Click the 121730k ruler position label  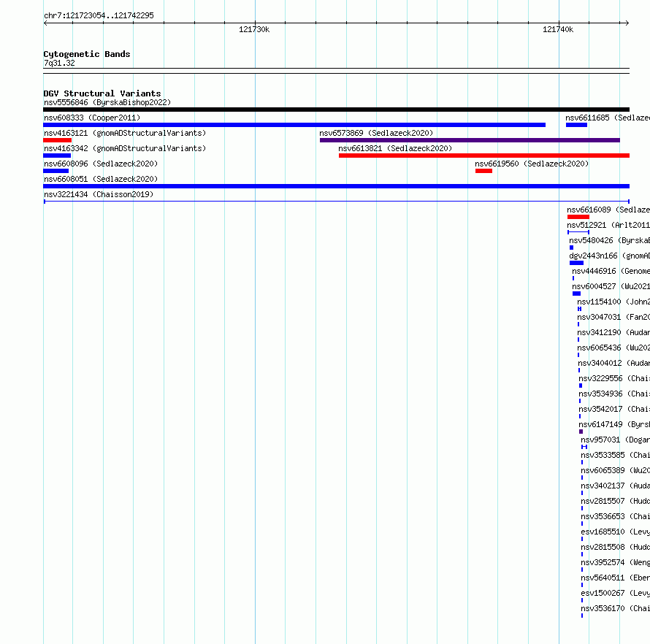coord(254,29)
